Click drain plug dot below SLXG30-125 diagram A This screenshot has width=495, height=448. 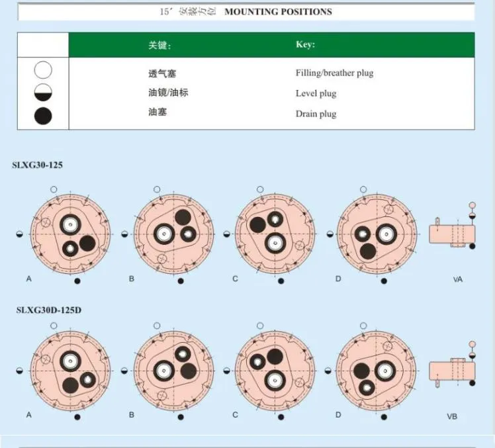[x=77, y=281]
